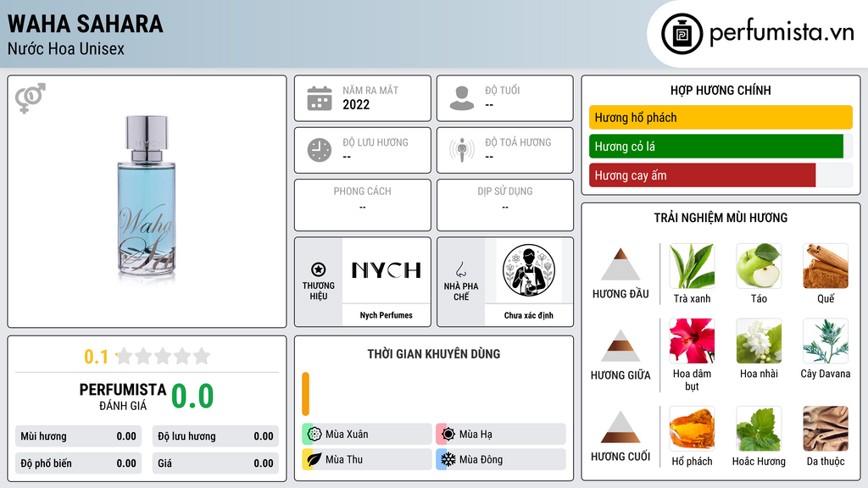Click the sillage icon for Độ toả hương

(x=462, y=150)
